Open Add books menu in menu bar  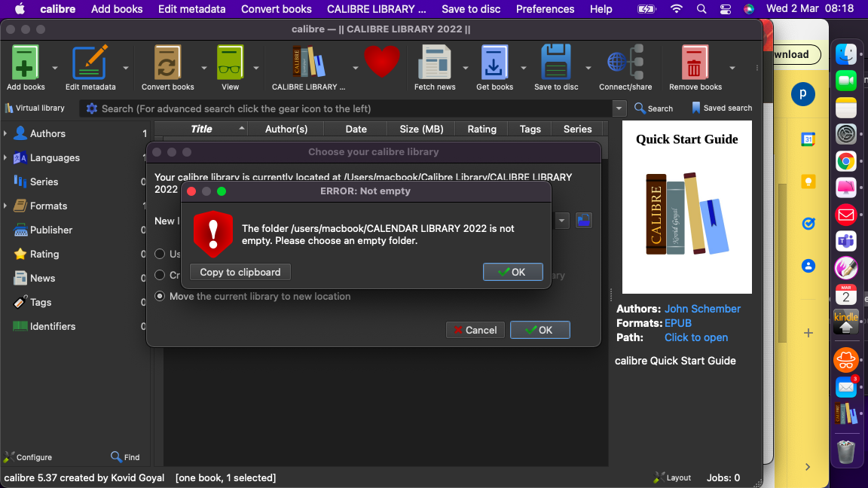(x=117, y=9)
